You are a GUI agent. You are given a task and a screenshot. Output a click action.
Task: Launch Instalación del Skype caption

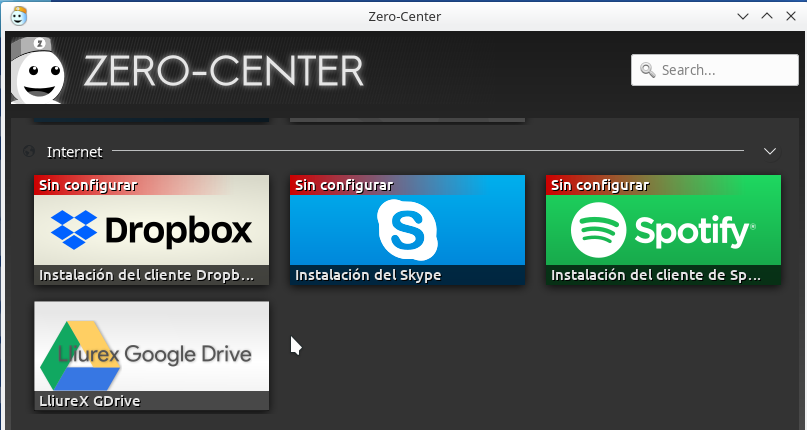pos(367,275)
